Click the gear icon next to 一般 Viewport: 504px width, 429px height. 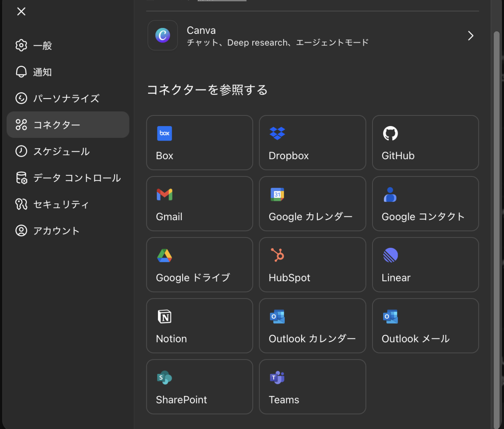[21, 45]
